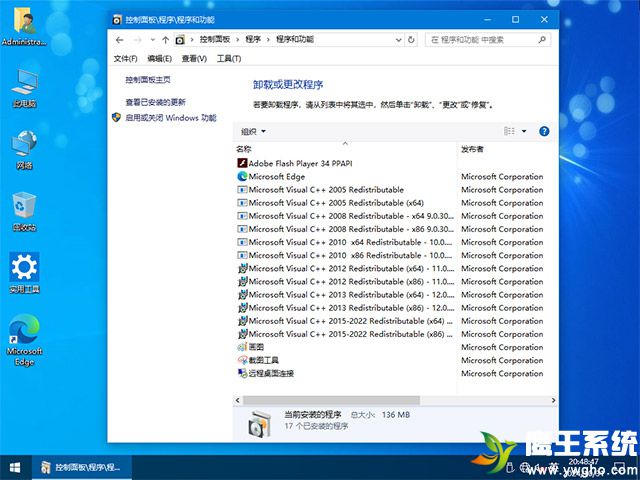Open 启用或关闭 Windows 功能 link
This screenshot has width=640, height=480.
click(x=171, y=118)
